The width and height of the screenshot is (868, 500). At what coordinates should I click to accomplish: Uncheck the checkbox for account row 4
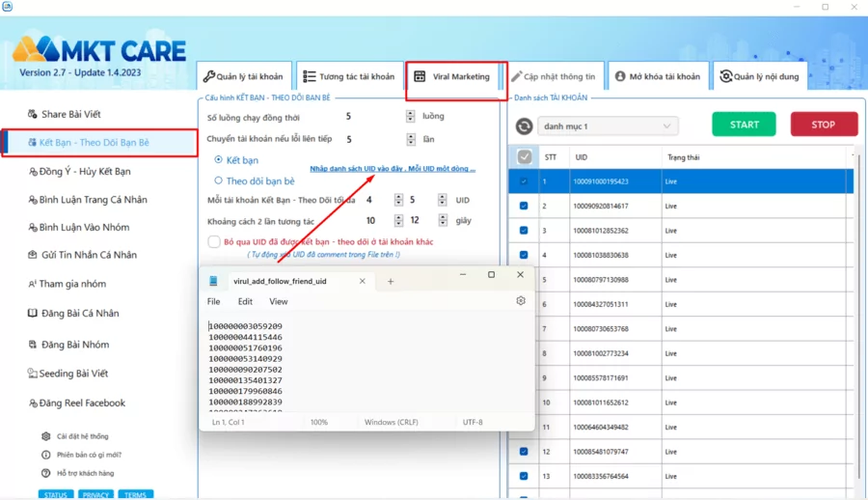tap(524, 255)
